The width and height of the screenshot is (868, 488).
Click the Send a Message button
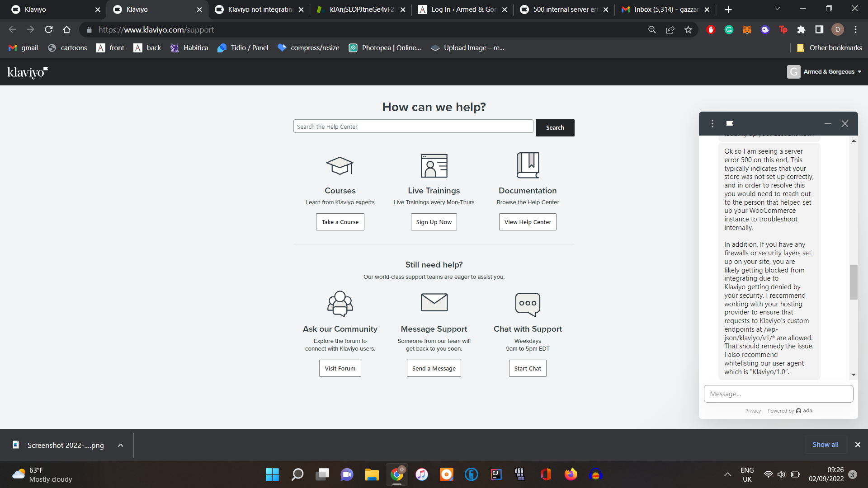(434, 368)
